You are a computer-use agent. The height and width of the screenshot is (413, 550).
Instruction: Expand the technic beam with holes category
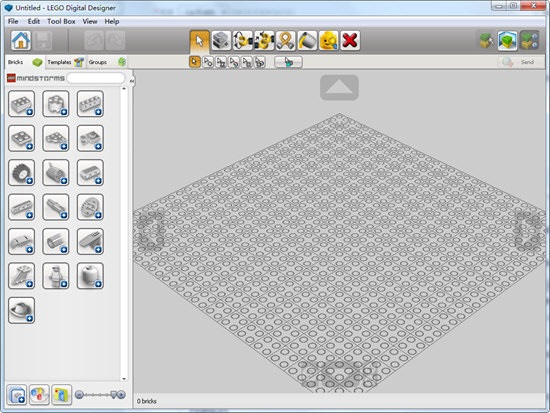[x=21, y=207]
